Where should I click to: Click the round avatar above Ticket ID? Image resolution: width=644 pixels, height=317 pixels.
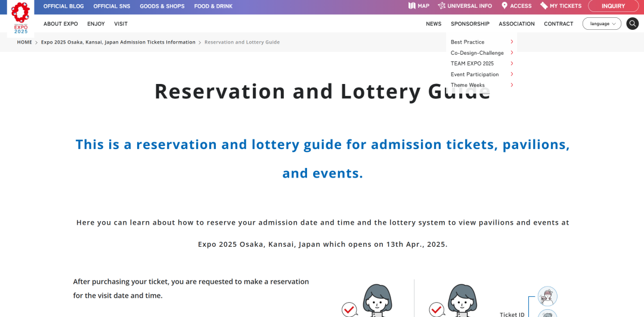point(547,296)
